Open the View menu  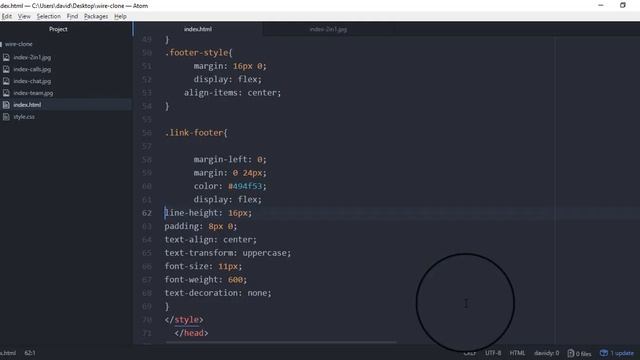24,16
